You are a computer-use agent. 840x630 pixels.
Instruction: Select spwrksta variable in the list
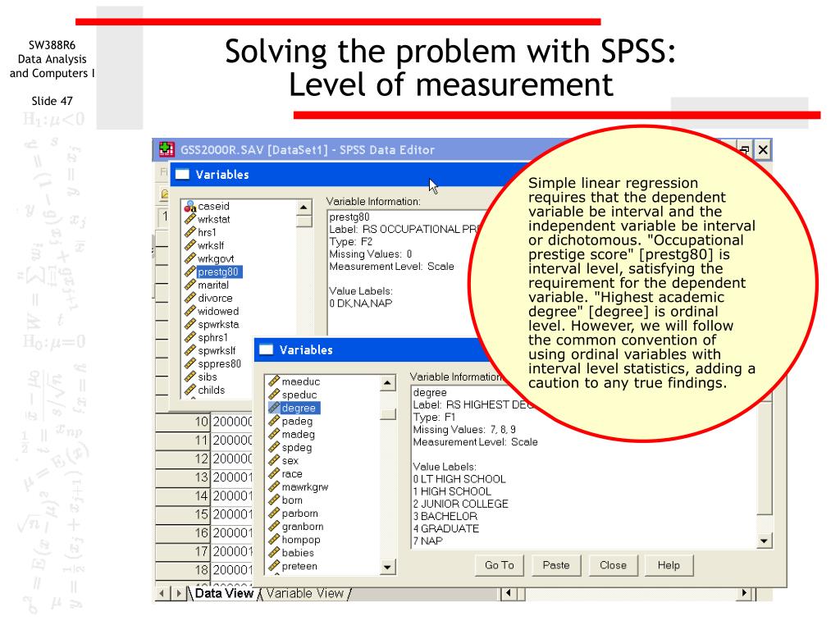(218, 325)
